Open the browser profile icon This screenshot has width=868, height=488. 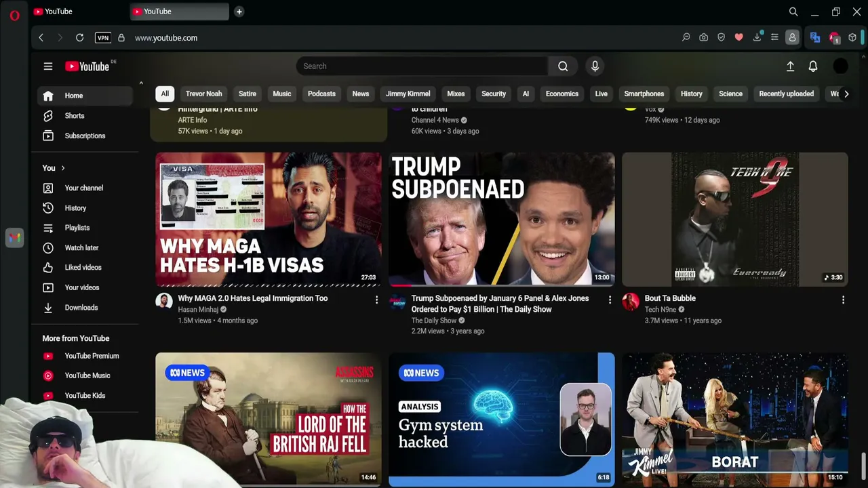[x=792, y=38]
